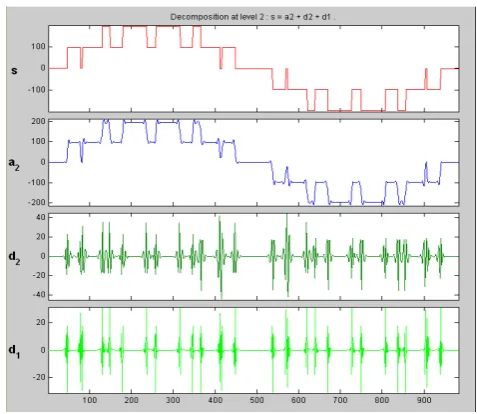The height and width of the screenshot is (414, 477).
Task: Click x-axis tick label "400" at bottom
Action: (x=215, y=400)
